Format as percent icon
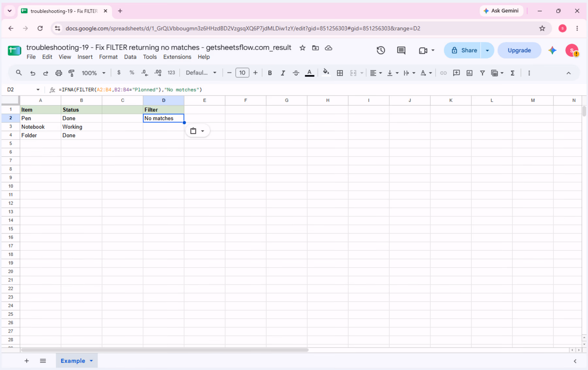This screenshot has width=588, height=370. [x=132, y=73]
